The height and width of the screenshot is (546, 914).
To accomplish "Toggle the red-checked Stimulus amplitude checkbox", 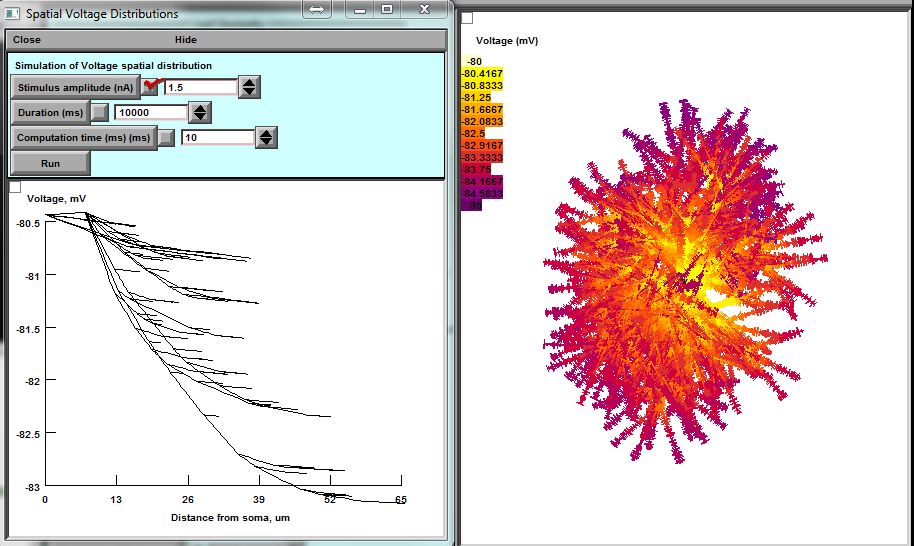I will coord(151,87).
